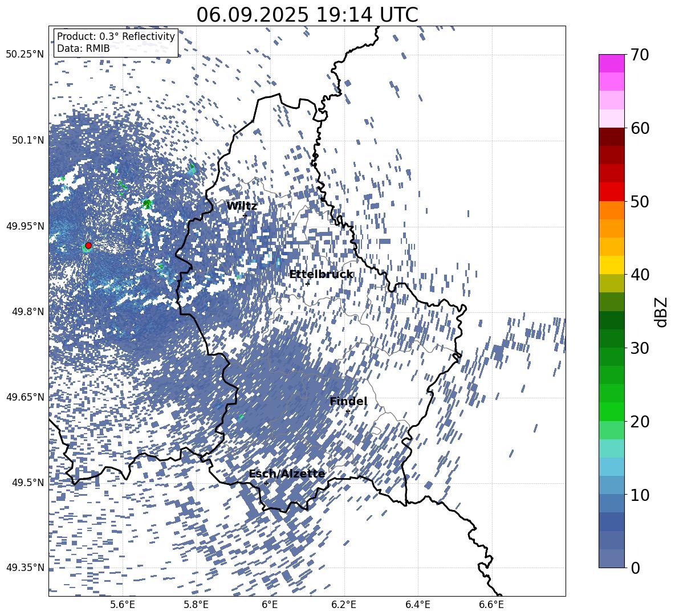Click the red radar location marker

coord(88,245)
